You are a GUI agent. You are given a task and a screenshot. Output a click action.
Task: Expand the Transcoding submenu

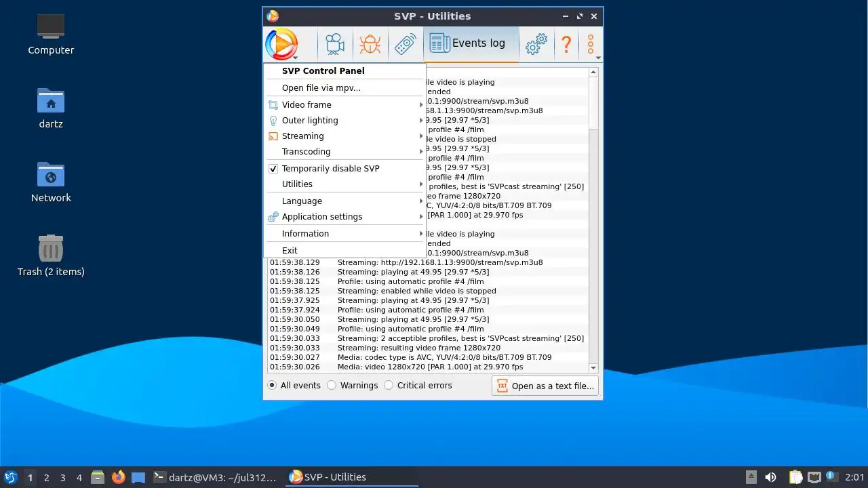344,152
